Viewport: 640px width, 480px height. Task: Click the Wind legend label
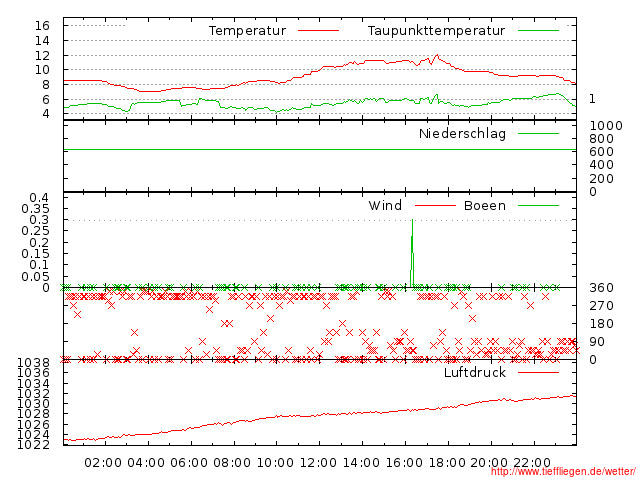(385, 205)
